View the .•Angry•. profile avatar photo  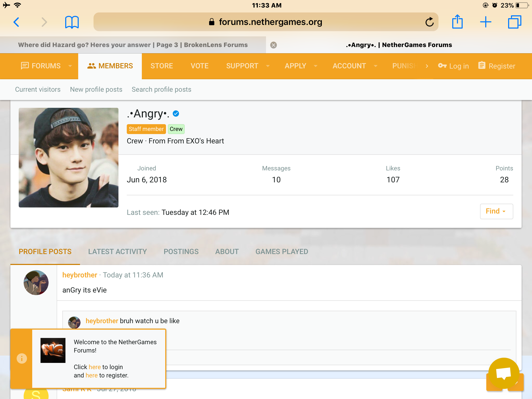(x=69, y=158)
